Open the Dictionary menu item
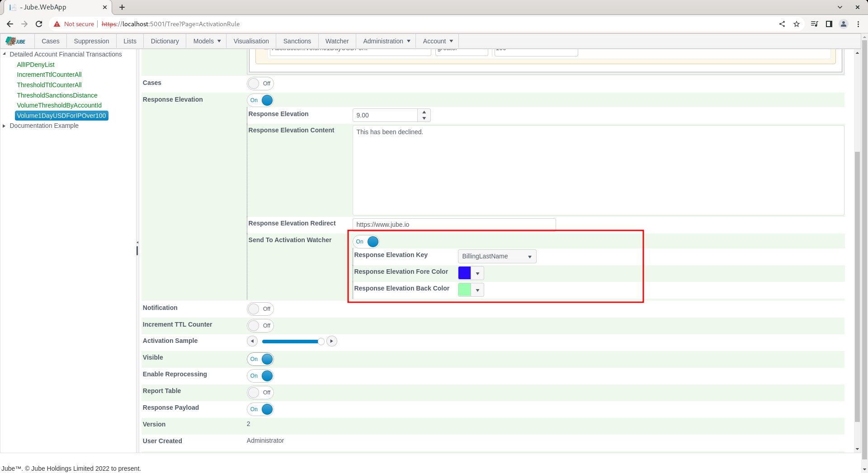868x473 pixels. tap(165, 41)
